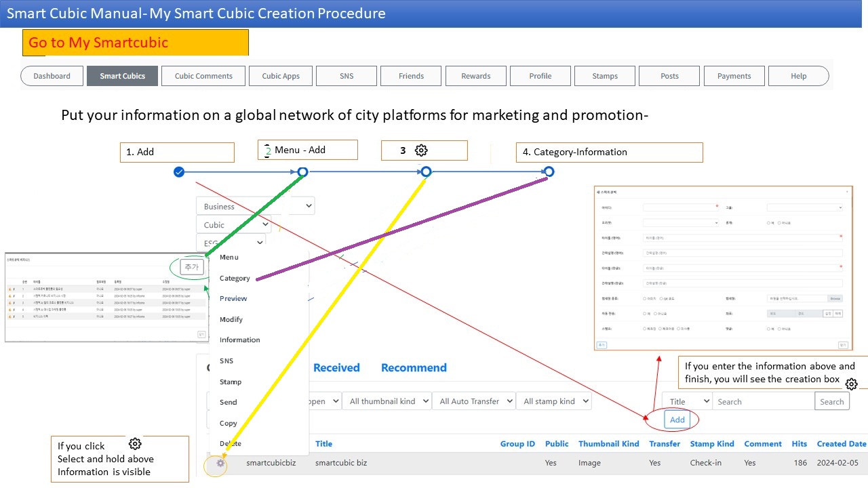Open the Recommend link

414,367
